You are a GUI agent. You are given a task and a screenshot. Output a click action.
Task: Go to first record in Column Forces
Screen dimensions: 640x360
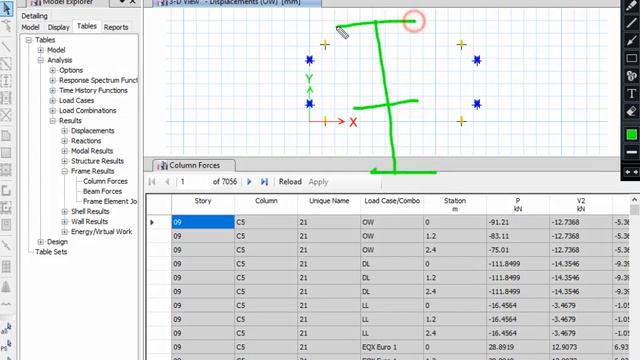152,182
